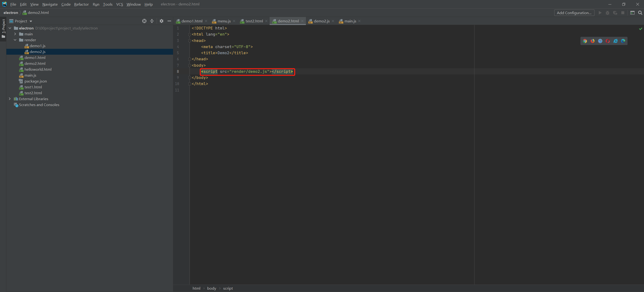This screenshot has height=292, width=644.
Task: Switch to the demo2.js tab
Action: 321,21
